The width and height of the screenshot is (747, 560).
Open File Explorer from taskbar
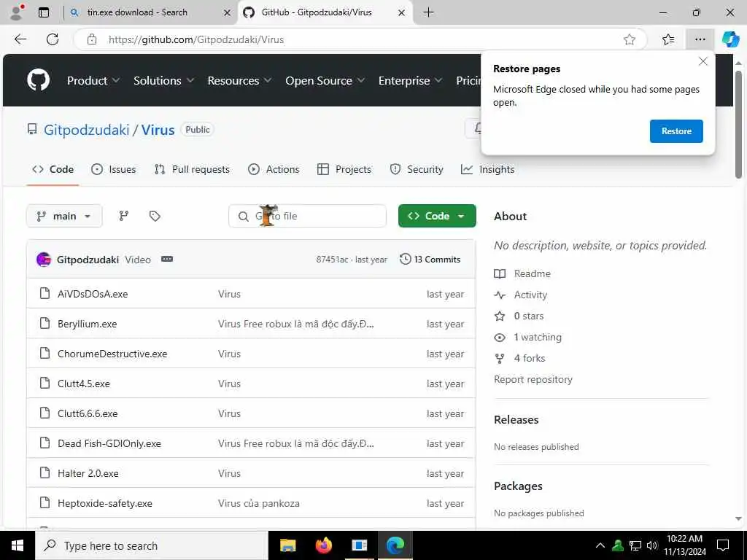point(287,545)
